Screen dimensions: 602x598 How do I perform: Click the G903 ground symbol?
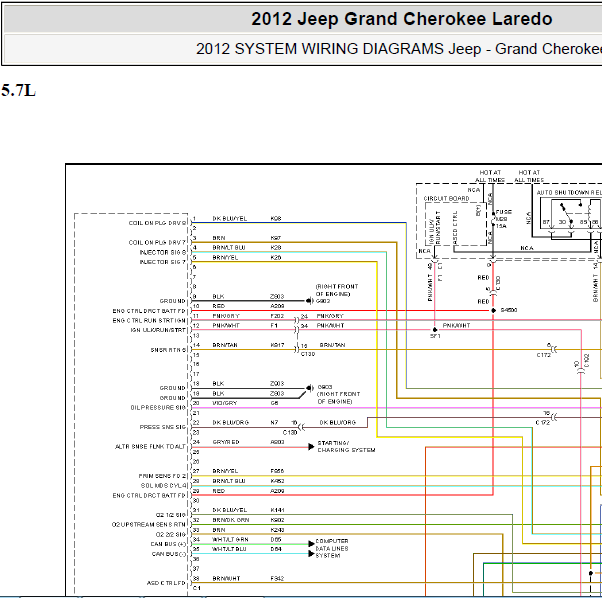click(x=310, y=388)
